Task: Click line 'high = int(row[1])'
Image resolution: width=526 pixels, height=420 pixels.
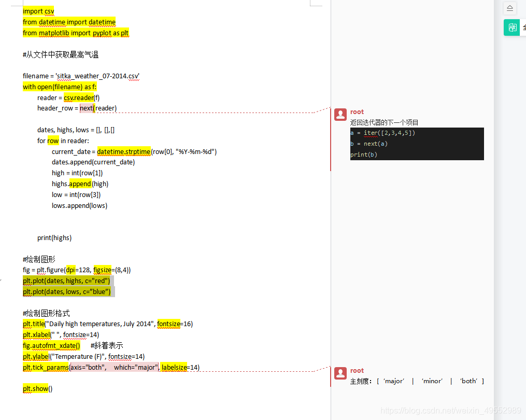Action: coord(77,173)
